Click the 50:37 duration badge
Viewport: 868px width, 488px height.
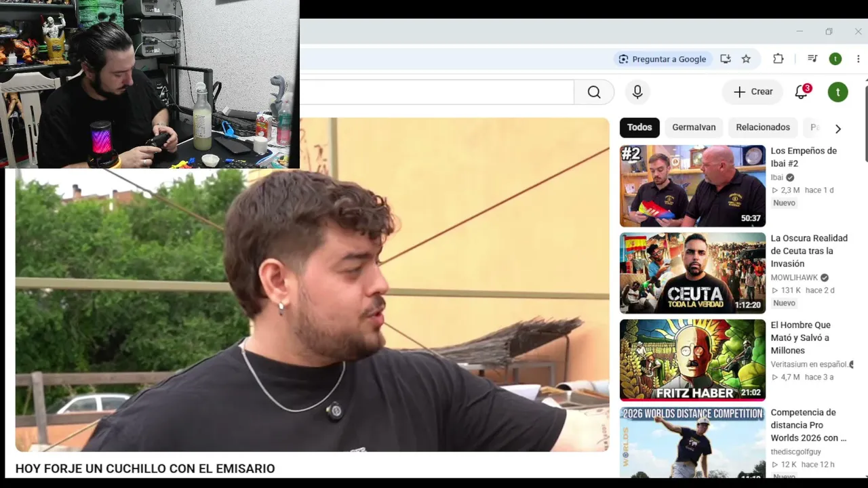coord(751,218)
